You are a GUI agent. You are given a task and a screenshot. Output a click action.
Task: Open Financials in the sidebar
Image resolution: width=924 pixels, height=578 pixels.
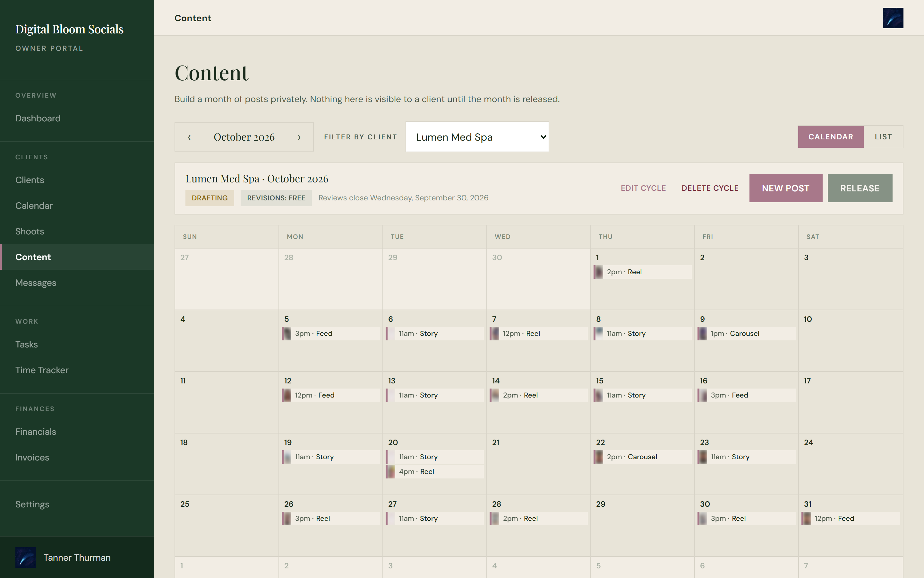[x=77, y=432]
